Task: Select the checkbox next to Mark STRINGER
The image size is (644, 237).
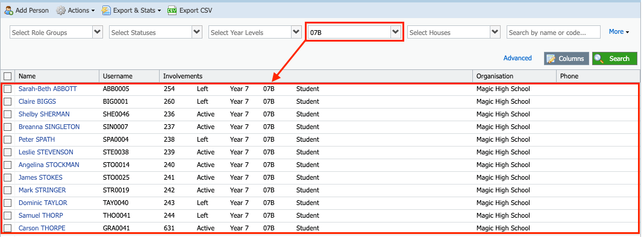Action: (7, 190)
